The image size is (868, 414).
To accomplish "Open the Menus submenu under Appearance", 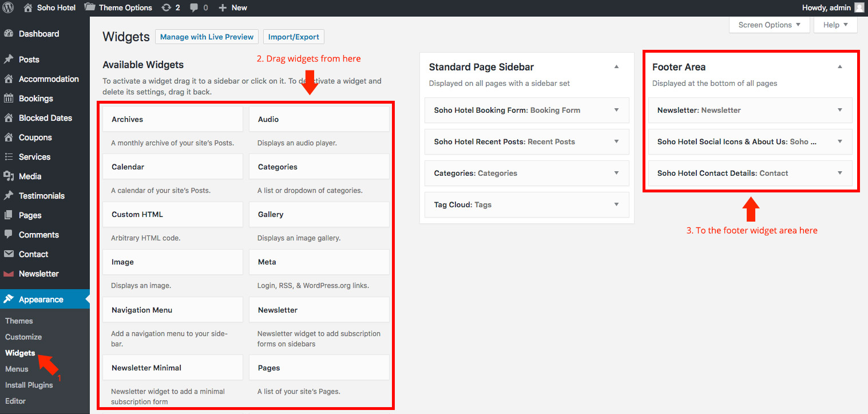I will click(17, 369).
